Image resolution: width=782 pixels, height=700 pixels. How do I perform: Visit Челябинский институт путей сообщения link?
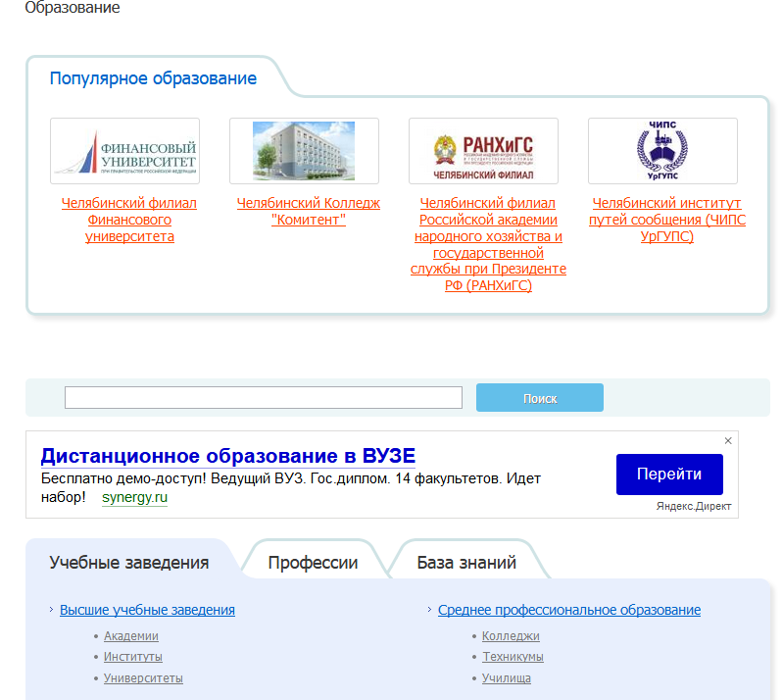tap(666, 220)
